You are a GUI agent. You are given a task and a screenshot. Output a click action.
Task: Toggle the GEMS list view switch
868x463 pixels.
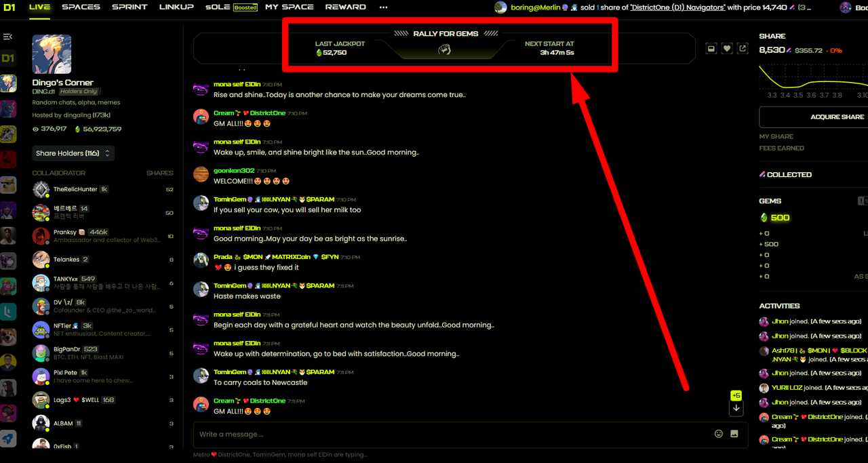pos(863,201)
